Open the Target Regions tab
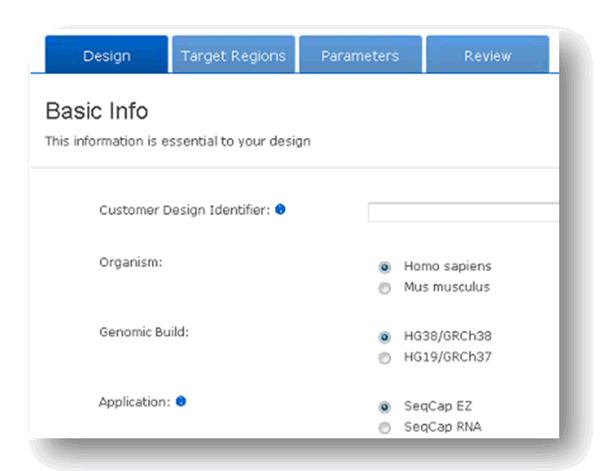 point(233,56)
